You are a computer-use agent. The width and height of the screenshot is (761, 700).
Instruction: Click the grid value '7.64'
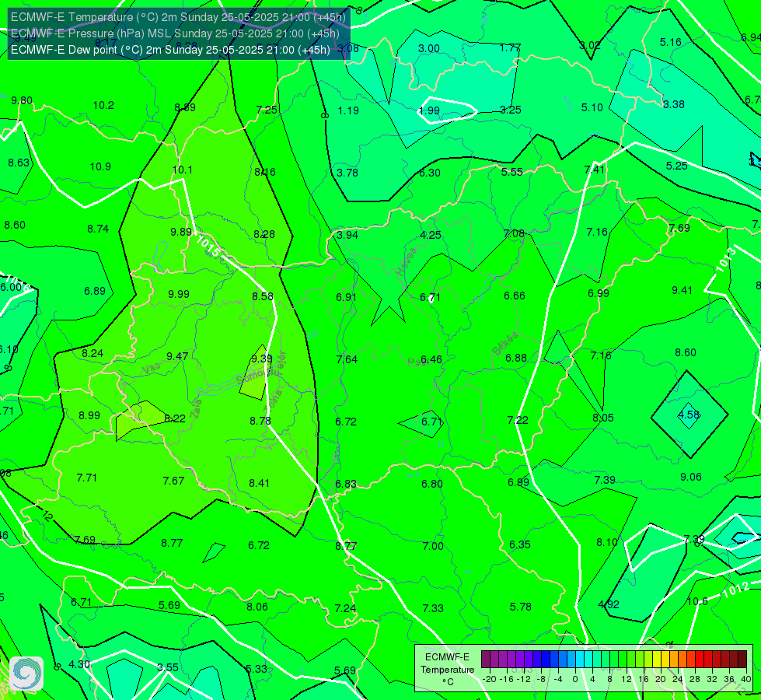pos(347,359)
